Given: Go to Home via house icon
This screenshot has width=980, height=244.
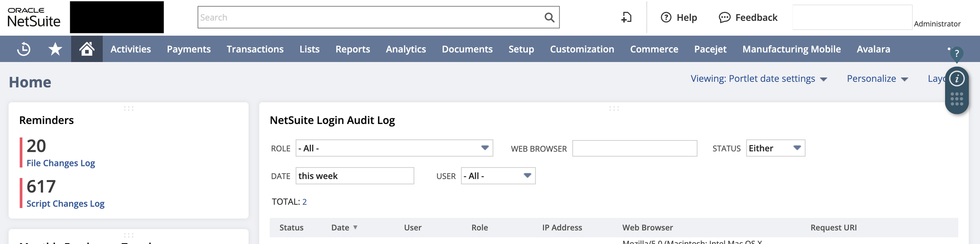Looking at the screenshot, I should (x=87, y=49).
